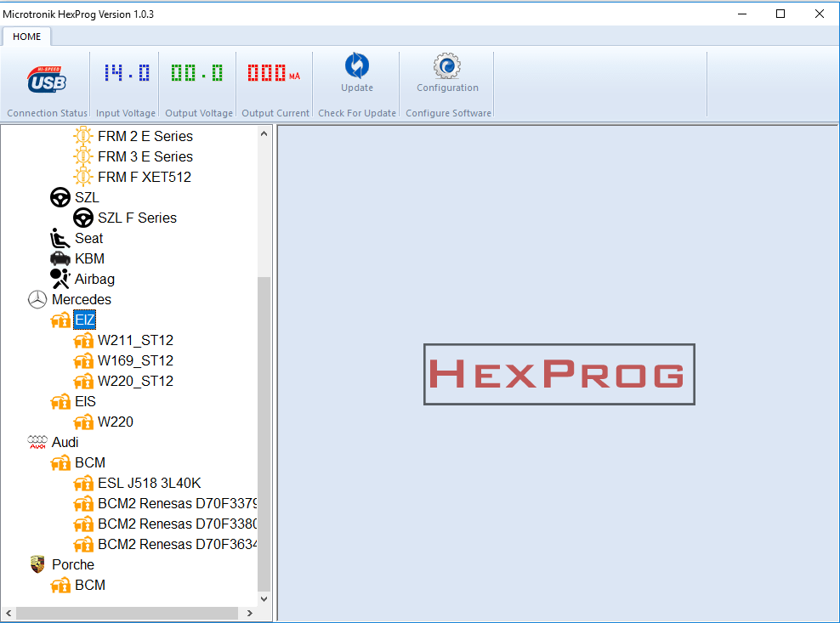Switch to the HOME tab
The width and height of the screenshot is (840, 623).
[x=26, y=37]
